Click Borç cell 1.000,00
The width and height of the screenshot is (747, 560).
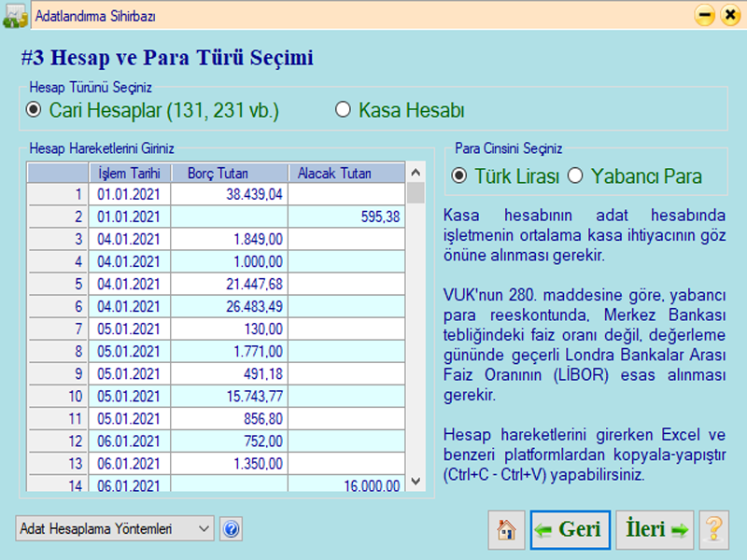(229, 261)
